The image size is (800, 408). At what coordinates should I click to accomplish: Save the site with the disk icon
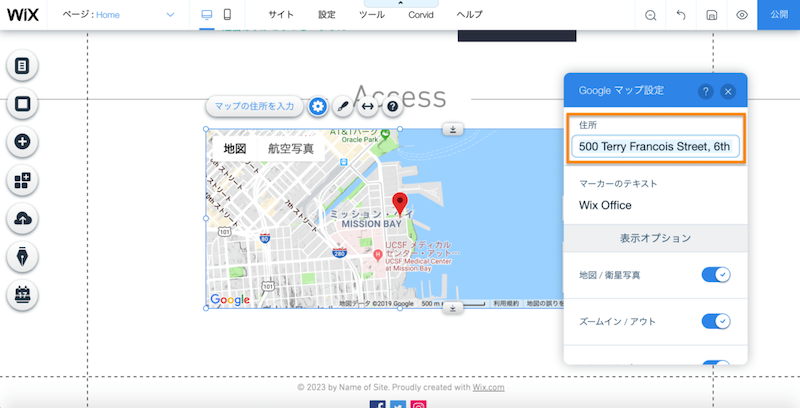(712, 15)
